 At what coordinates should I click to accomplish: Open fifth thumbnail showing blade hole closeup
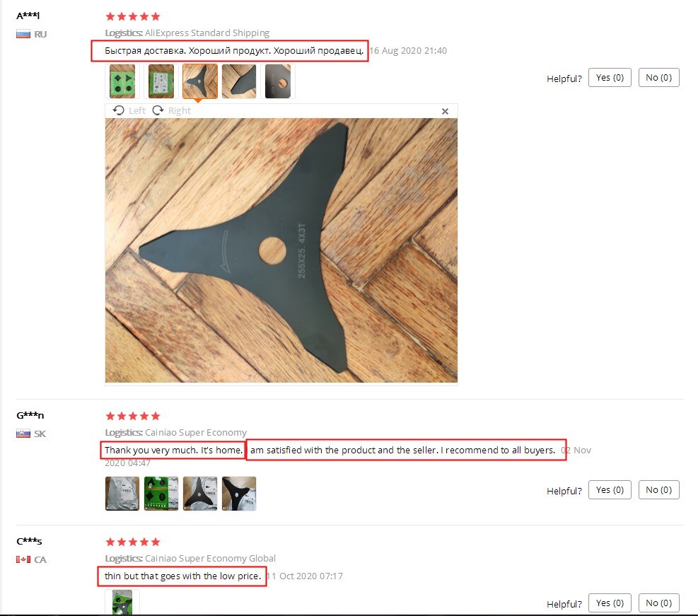coord(278,81)
